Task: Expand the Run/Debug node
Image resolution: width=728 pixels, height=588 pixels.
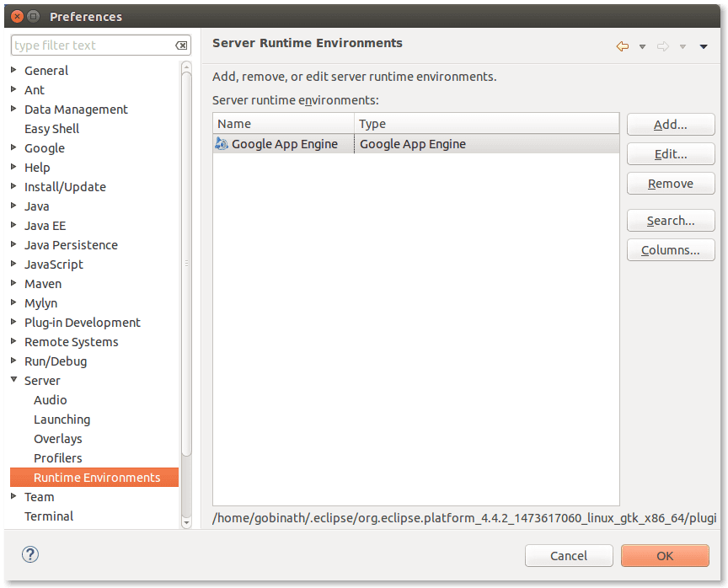Action: 14,361
